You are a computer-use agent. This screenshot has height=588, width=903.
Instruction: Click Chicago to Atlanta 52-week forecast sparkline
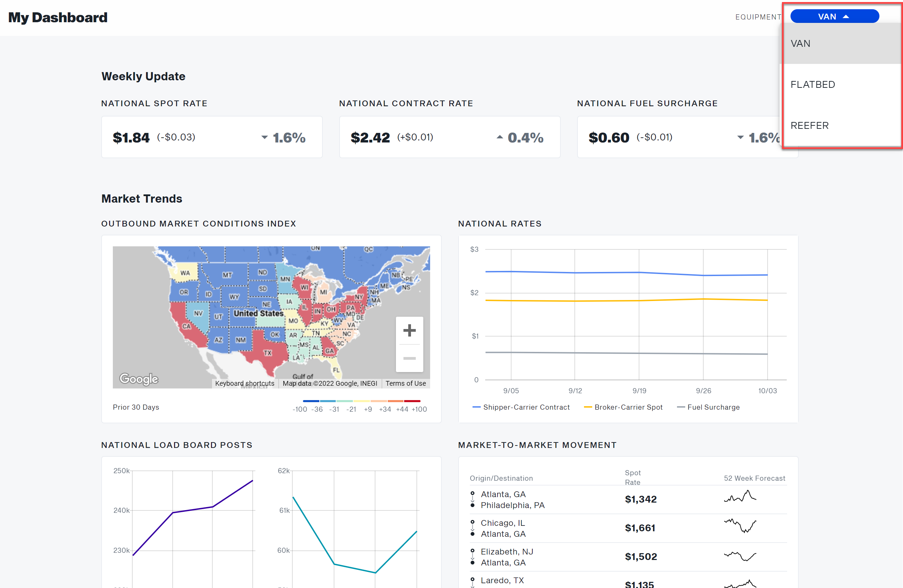coord(740,527)
